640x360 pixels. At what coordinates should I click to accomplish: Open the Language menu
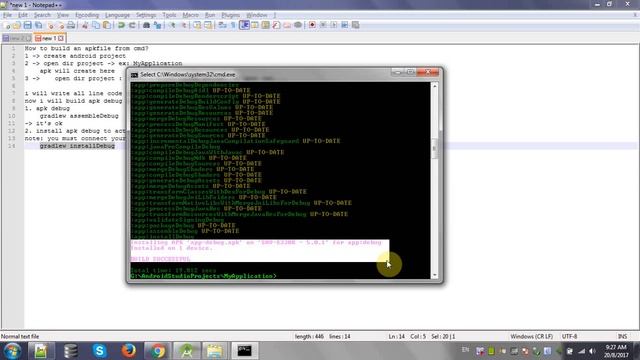[x=117, y=15]
